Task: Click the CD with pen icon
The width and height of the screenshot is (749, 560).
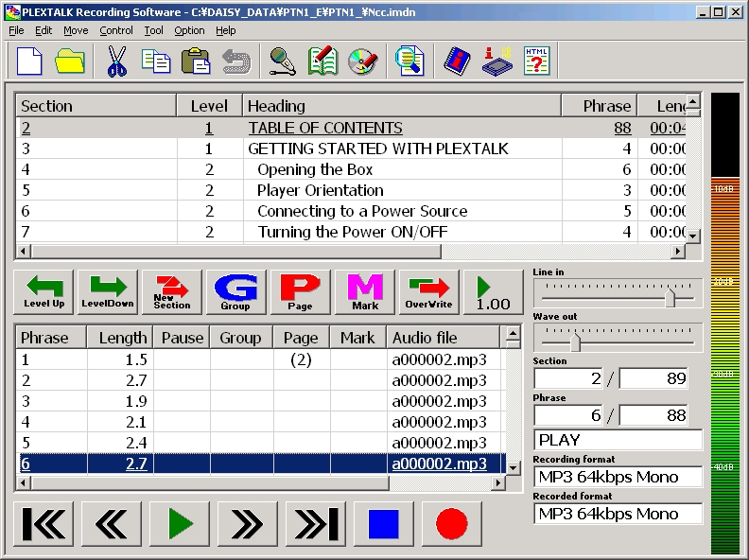Action: pyautogui.click(x=363, y=61)
